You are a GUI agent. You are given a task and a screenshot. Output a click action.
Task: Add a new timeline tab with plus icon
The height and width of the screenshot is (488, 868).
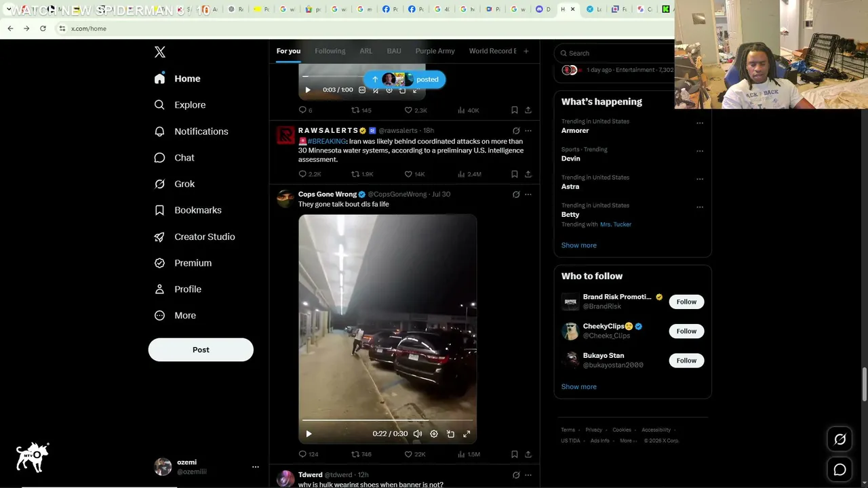pyautogui.click(x=526, y=51)
